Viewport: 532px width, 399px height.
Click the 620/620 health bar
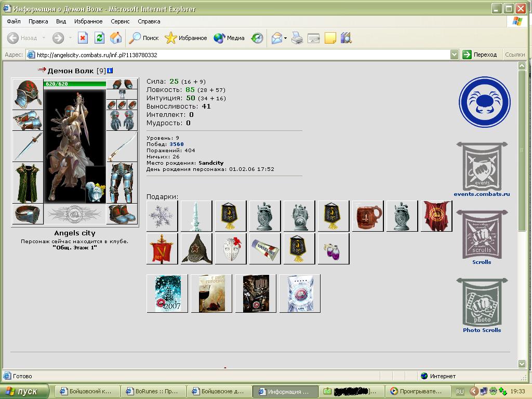pyautogui.click(x=75, y=84)
